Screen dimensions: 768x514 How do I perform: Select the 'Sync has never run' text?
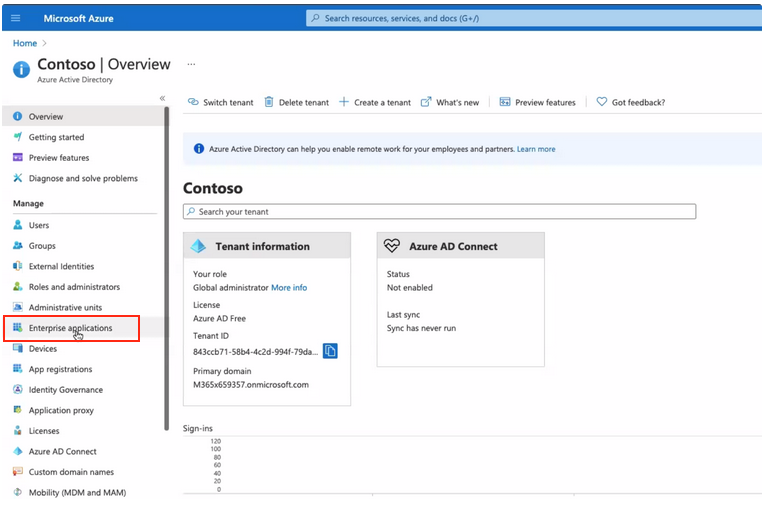[x=421, y=328]
